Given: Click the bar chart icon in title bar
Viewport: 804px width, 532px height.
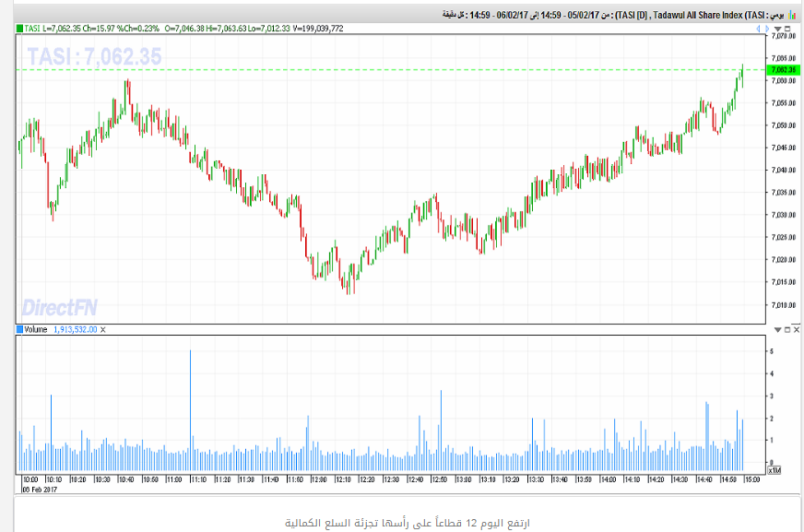Looking at the screenshot, I should pyautogui.click(x=792, y=16).
